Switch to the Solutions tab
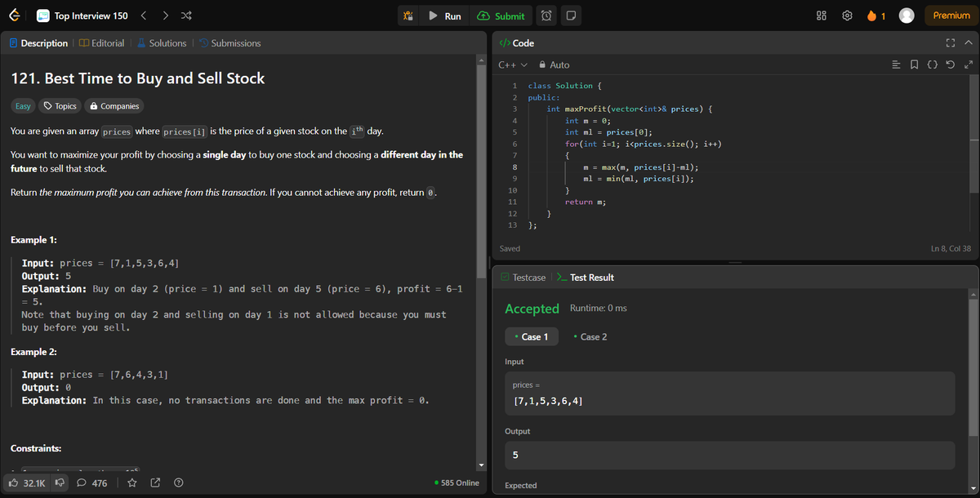This screenshot has height=498, width=980. click(x=162, y=43)
